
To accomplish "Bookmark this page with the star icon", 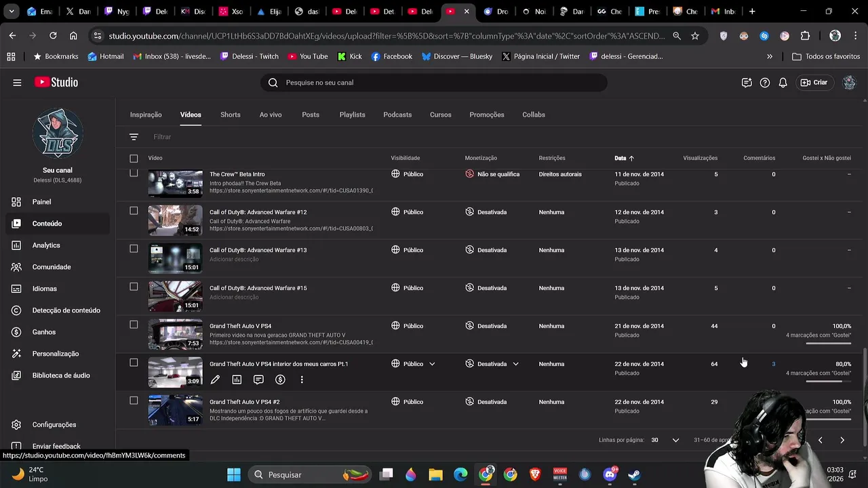I will pos(695,36).
